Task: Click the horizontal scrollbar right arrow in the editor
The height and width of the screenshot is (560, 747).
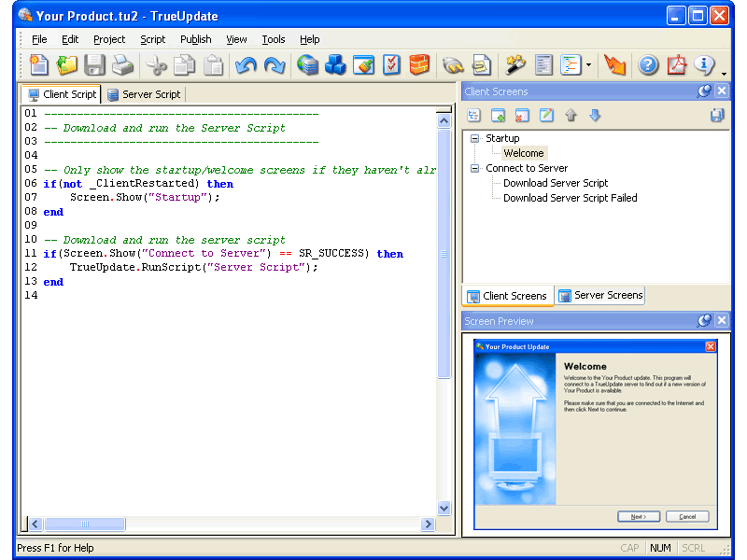Action: tap(428, 525)
